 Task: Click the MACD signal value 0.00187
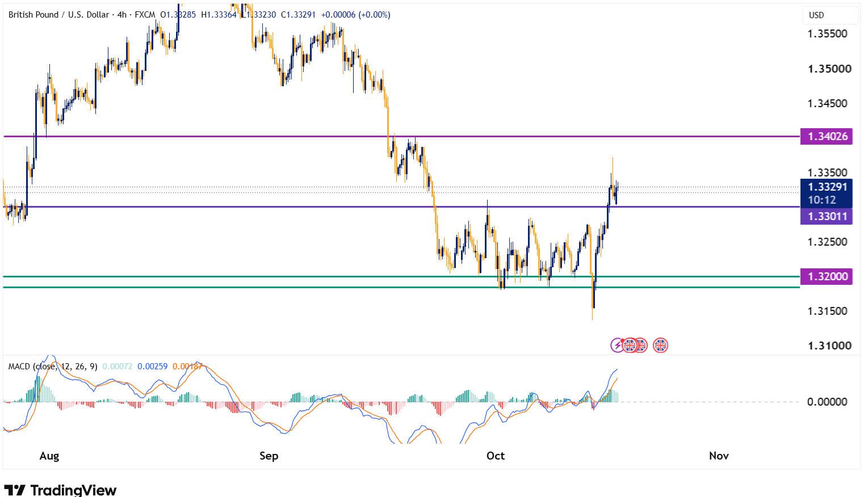pyautogui.click(x=187, y=367)
